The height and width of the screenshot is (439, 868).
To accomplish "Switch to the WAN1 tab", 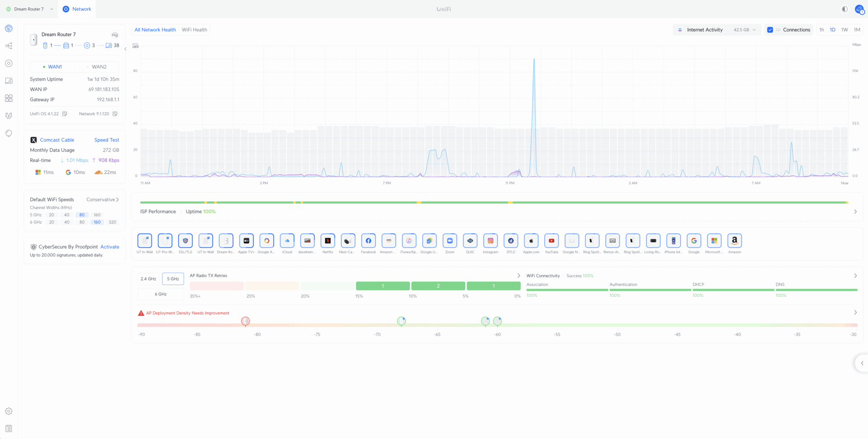I will click(52, 67).
